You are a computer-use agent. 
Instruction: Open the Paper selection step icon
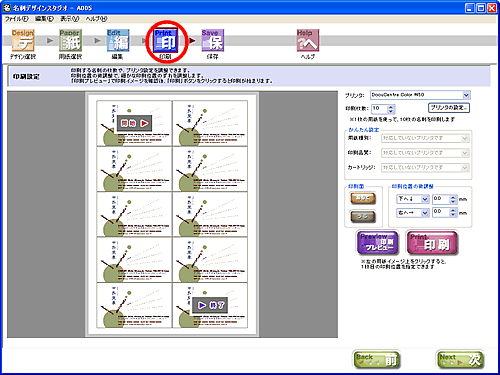point(70,40)
